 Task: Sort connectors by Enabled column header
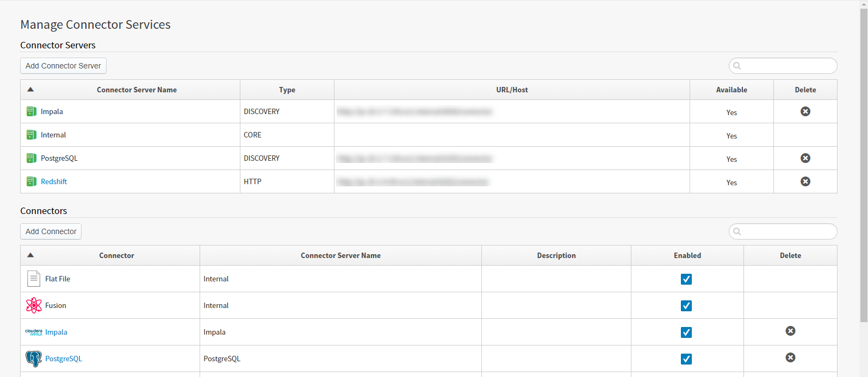pyautogui.click(x=687, y=256)
